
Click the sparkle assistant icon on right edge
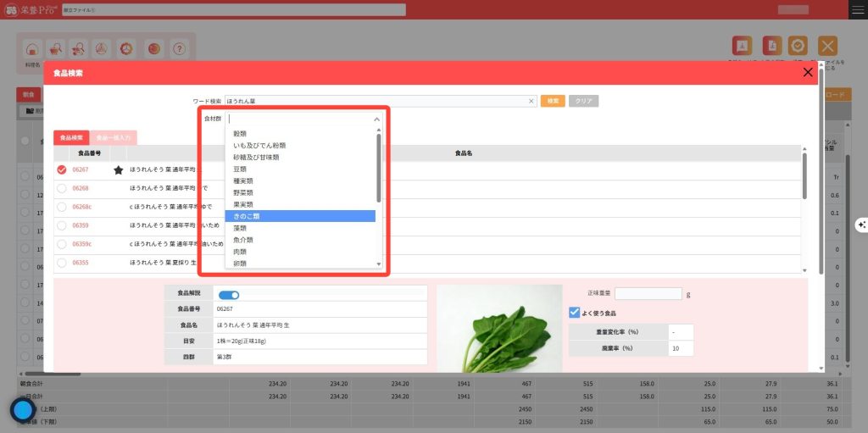pyautogui.click(x=861, y=225)
